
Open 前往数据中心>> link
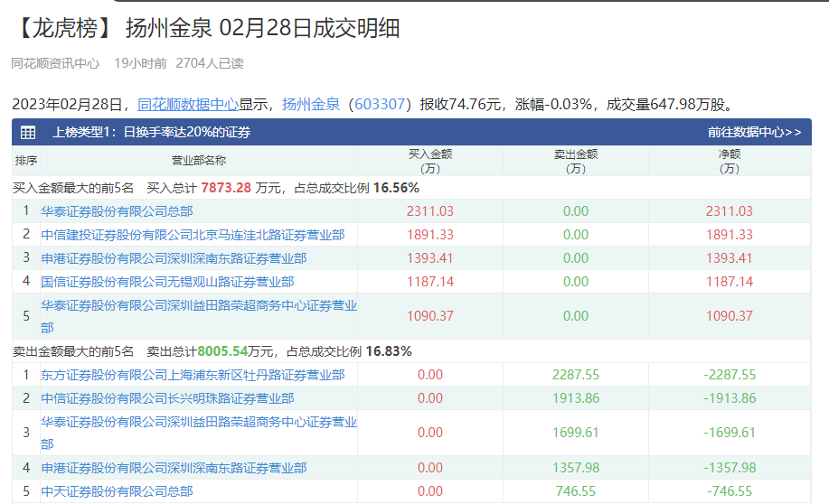[x=755, y=132]
